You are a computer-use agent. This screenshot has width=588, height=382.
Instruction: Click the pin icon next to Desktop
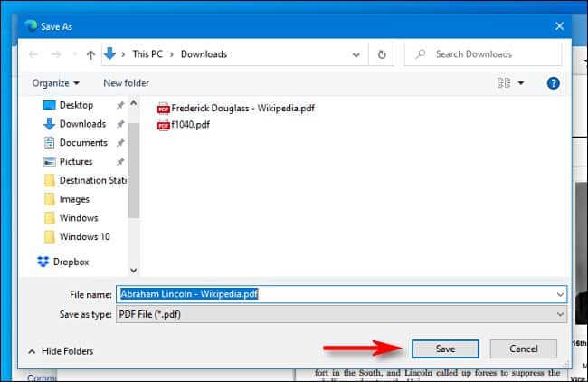[120, 105]
